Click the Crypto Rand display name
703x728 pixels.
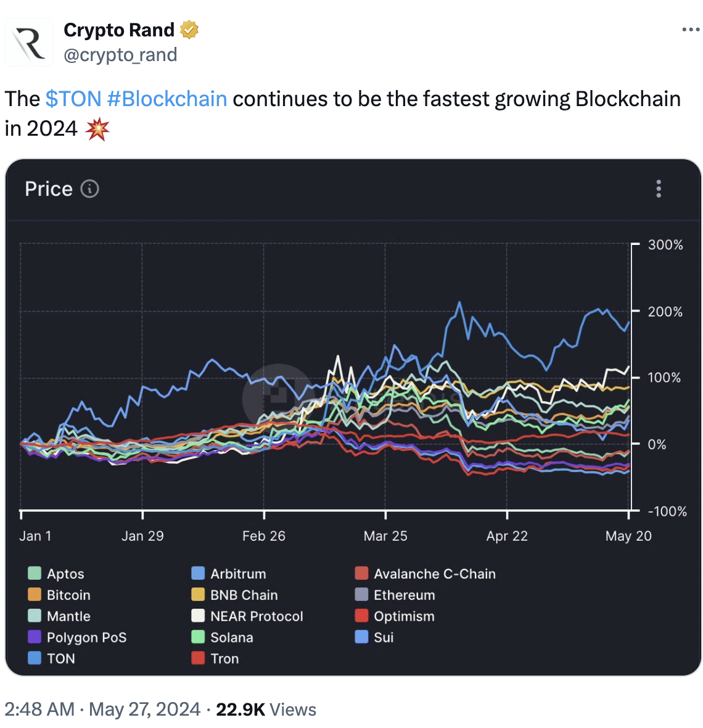point(119,30)
